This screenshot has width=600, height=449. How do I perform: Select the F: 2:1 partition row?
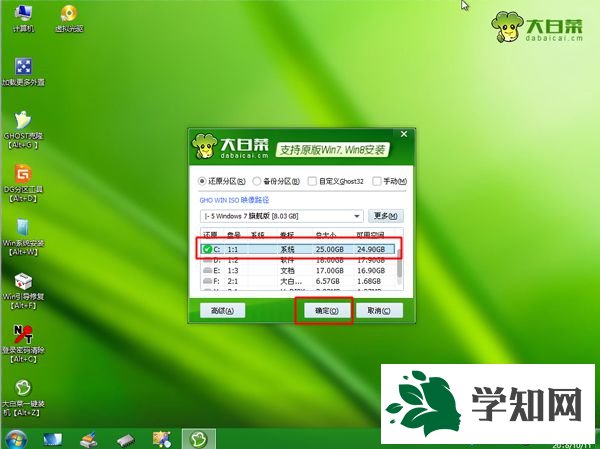[x=298, y=281]
